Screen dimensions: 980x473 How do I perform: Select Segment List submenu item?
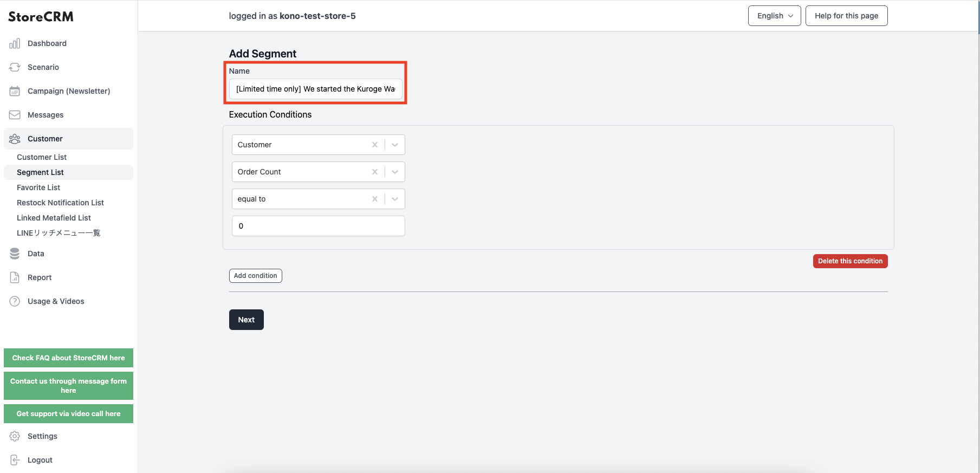[68, 172]
